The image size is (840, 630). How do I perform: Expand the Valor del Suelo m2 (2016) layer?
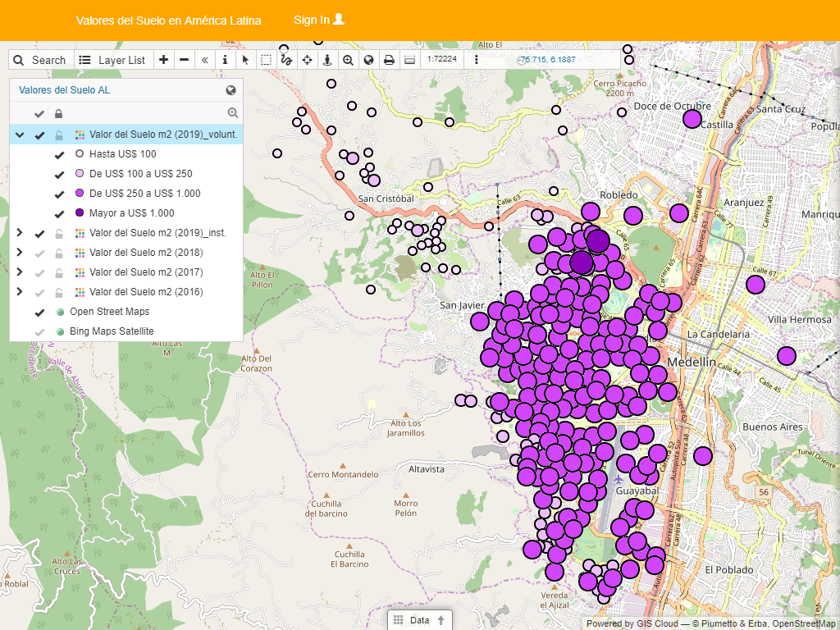coord(20,292)
